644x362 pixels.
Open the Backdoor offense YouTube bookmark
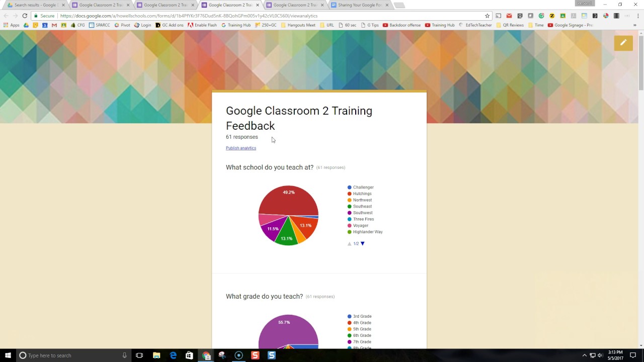click(x=401, y=25)
